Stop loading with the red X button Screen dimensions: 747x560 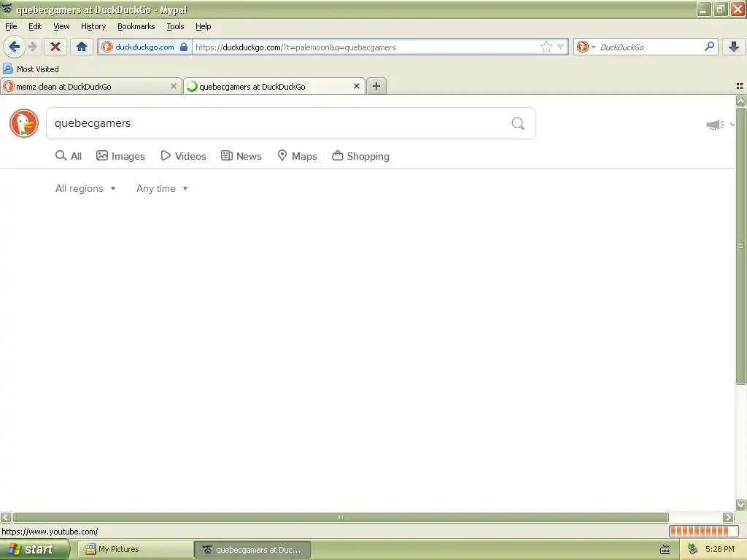(x=55, y=47)
